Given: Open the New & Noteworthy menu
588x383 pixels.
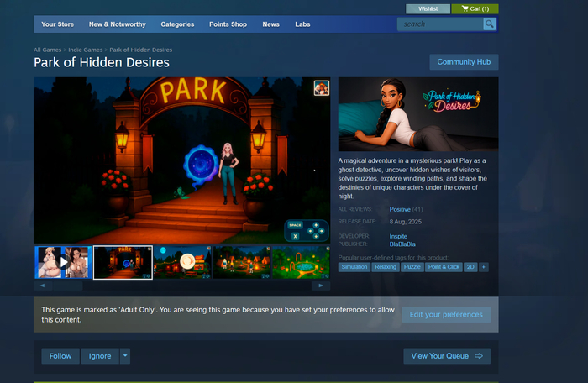Looking at the screenshot, I should (116, 24).
